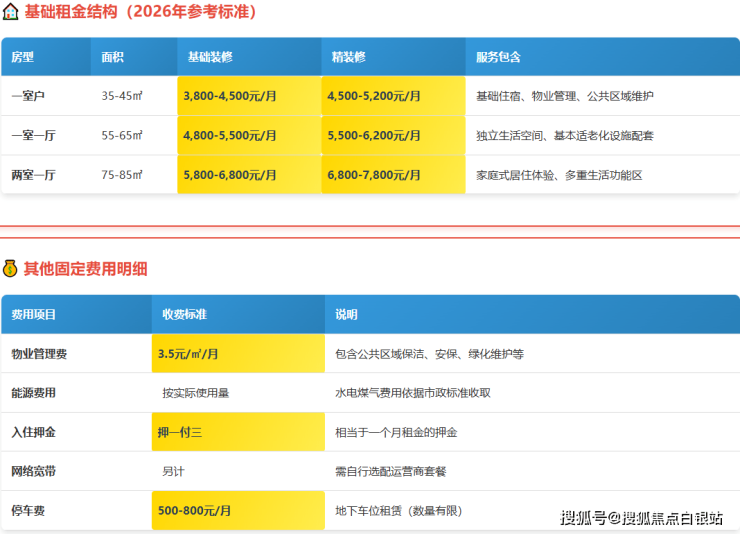Click the money bag icon beside 其他固定费用明细
The height and width of the screenshot is (534, 740).
click(x=10, y=268)
